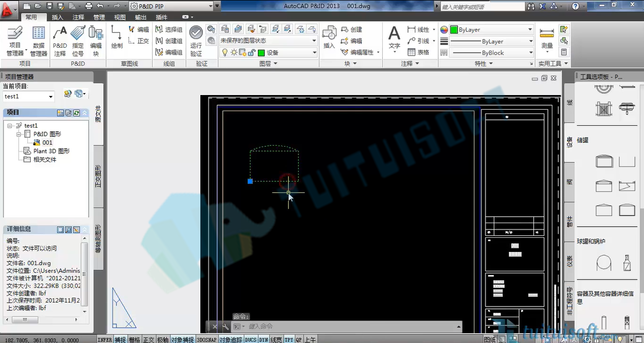Activate the 文字 text tool
This screenshot has width=644, height=343.
coord(394,38)
